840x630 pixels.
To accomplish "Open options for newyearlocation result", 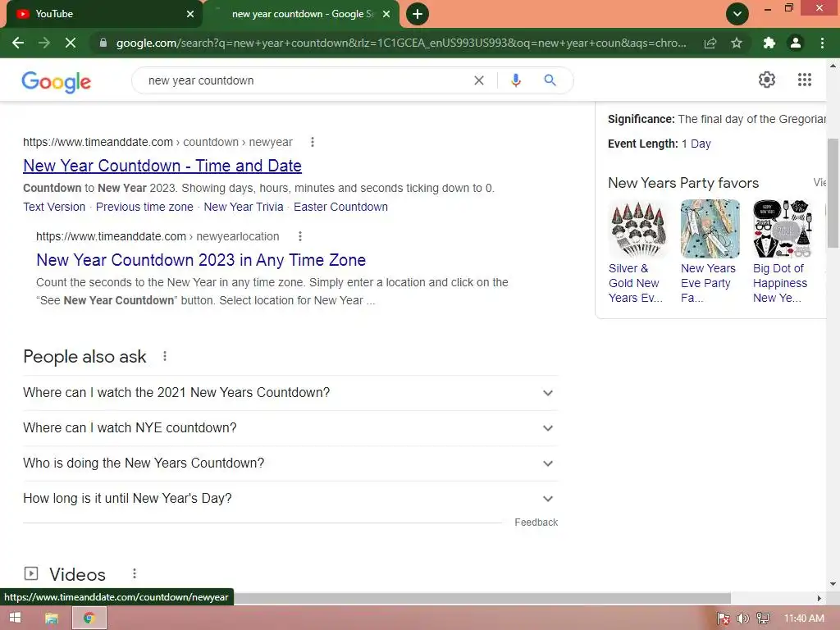I will point(300,236).
